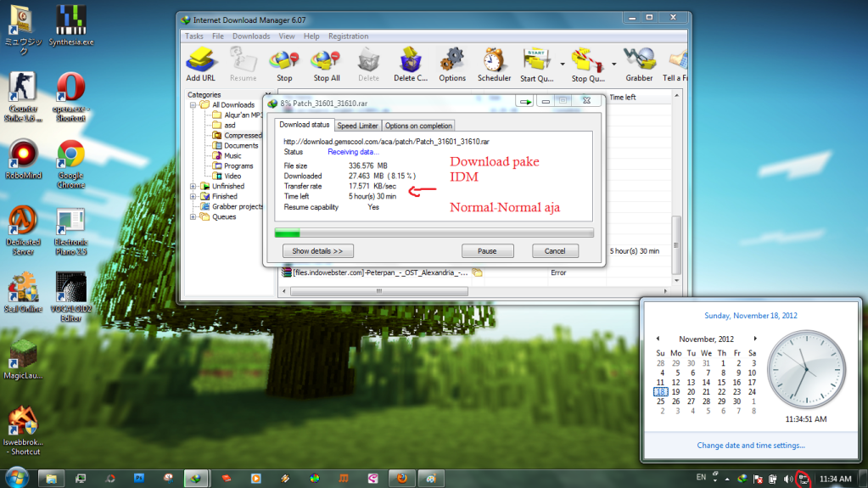Click the Windows Start orb
The width and height of the screenshot is (868, 488).
point(17,478)
